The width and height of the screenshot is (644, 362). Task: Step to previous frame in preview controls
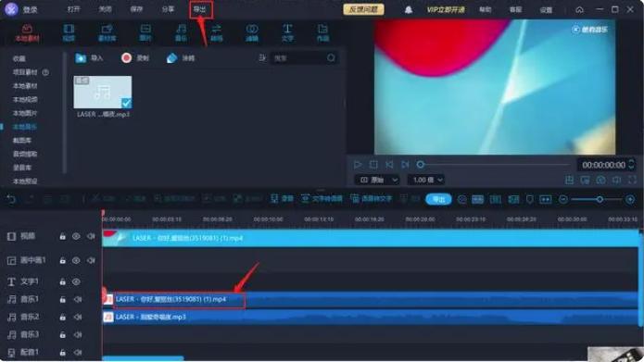pos(389,165)
